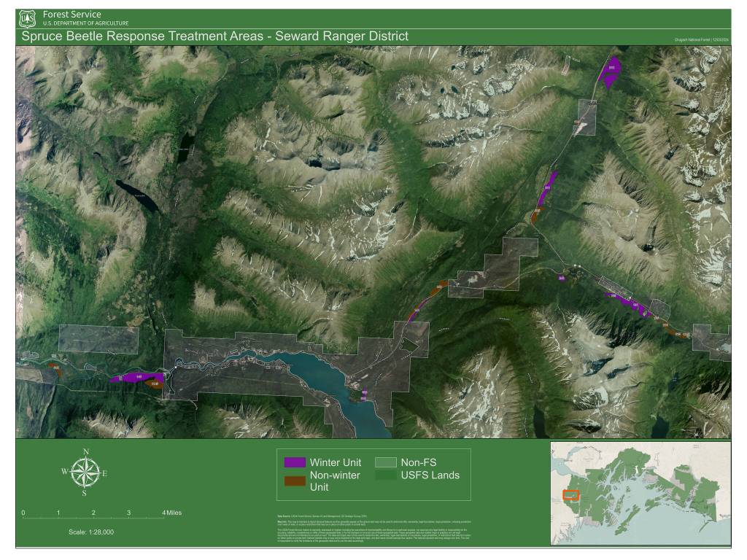Click the Forest Service shield logo
Image resolution: width=747 pixels, height=560 pixels.
(x=28, y=18)
